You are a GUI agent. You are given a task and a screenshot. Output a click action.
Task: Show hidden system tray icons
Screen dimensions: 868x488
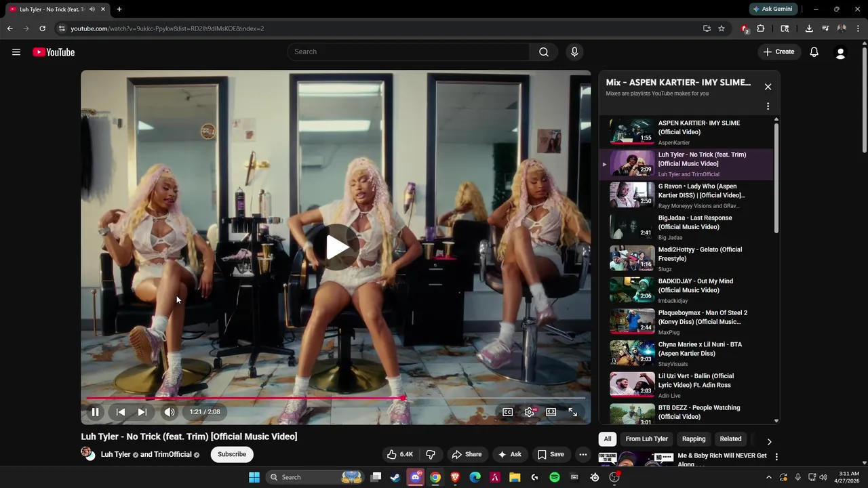tap(768, 477)
